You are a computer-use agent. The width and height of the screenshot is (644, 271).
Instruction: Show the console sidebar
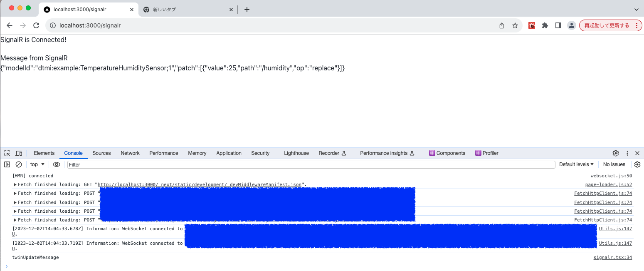click(7, 164)
